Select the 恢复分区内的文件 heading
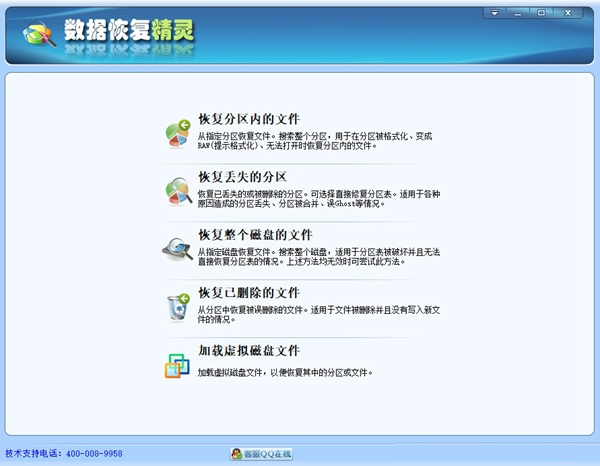 tap(249, 119)
